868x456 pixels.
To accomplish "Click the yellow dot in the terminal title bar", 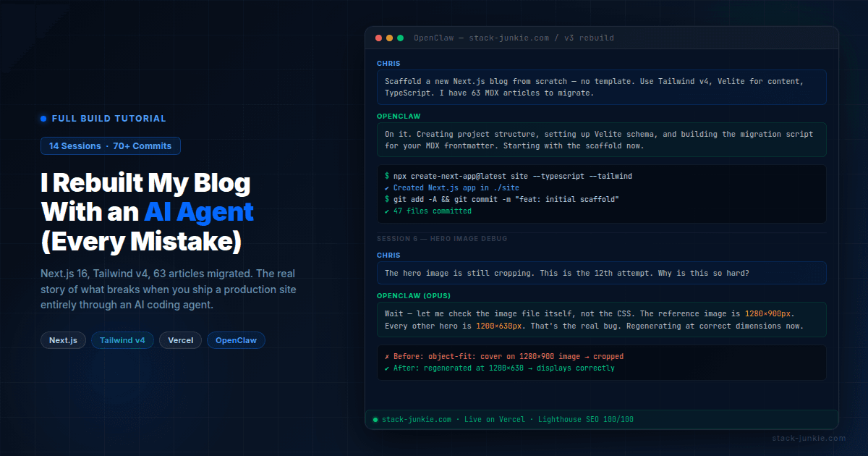I will pyautogui.click(x=389, y=38).
